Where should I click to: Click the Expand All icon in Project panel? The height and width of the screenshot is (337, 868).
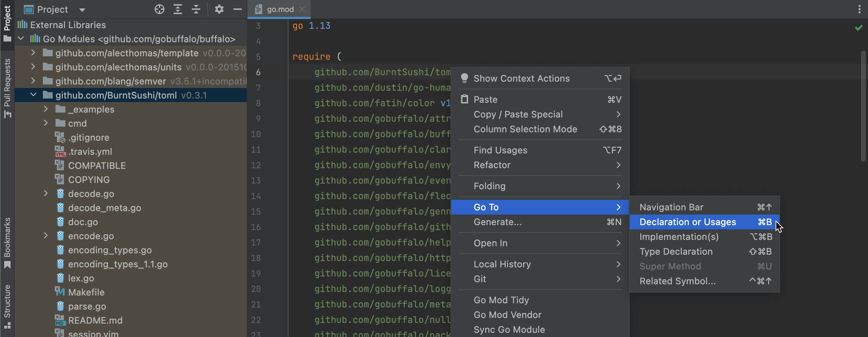point(178,9)
